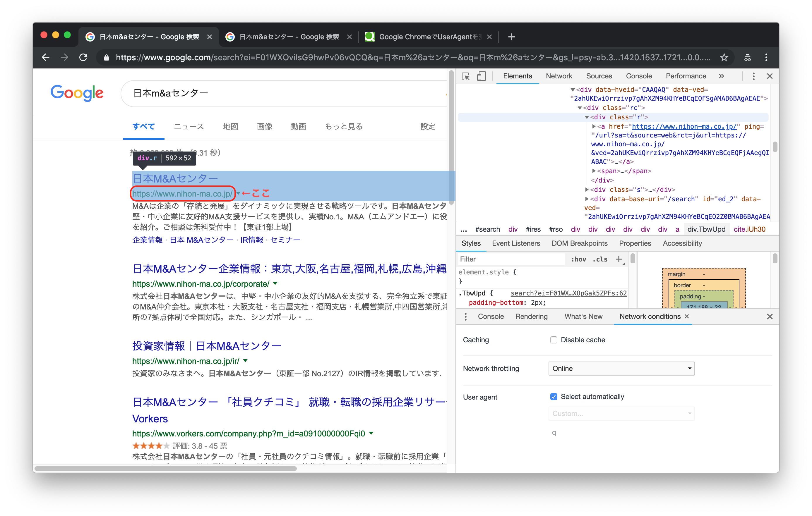This screenshot has height=516, width=812.
Task: Bookmark this page via the star icon
Action: (724, 57)
